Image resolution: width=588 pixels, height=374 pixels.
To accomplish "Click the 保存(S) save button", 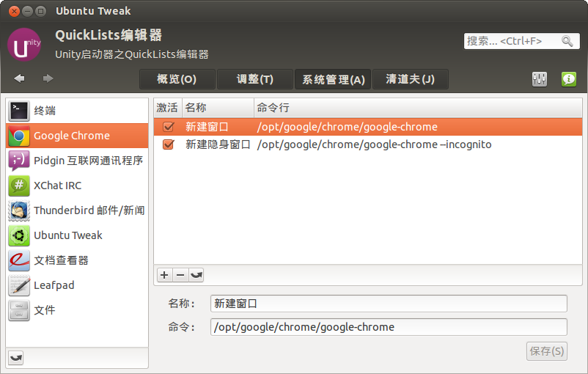I will [547, 351].
